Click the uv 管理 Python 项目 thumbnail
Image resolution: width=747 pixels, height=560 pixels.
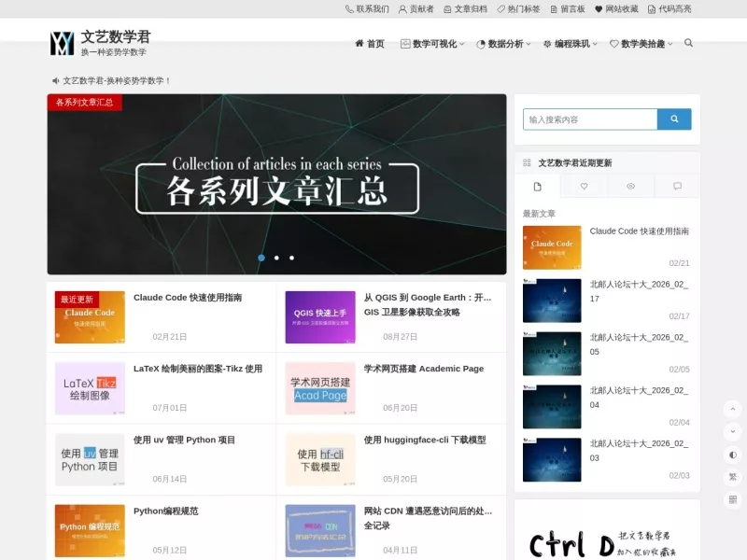pyautogui.click(x=90, y=459)
